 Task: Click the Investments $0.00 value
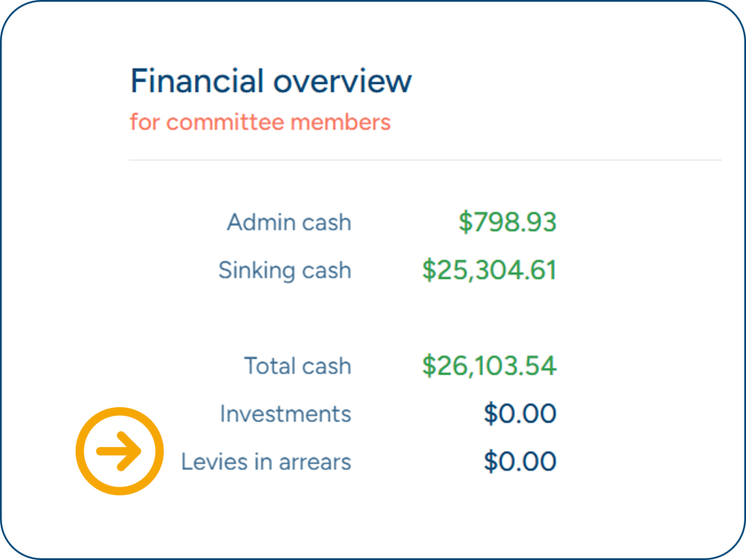click(x=520, y=414)
